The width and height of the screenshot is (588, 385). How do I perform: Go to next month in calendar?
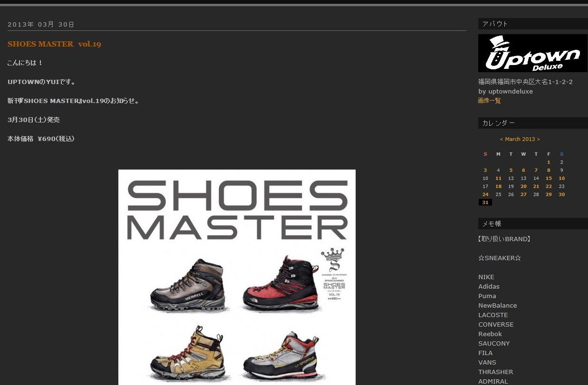tap(538, 139)
